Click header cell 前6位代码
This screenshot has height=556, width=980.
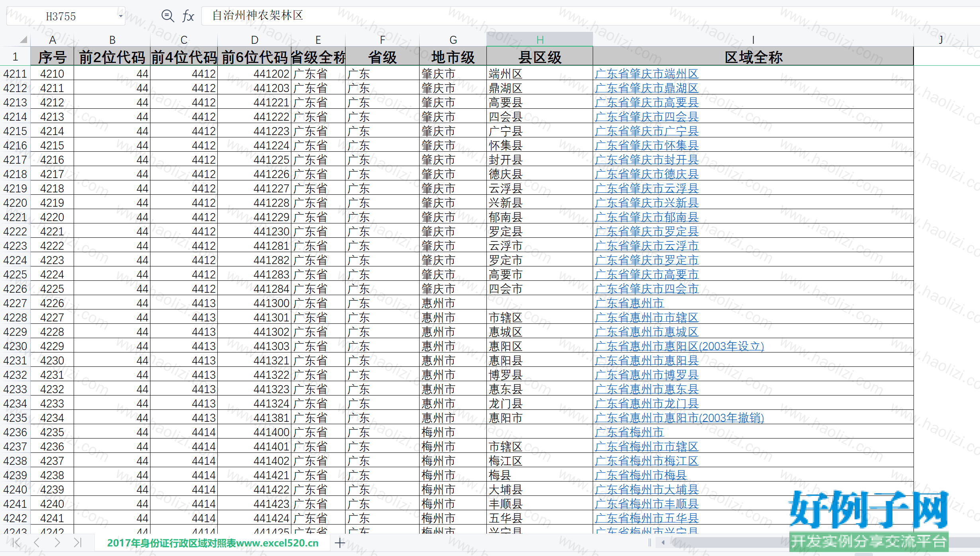coord(255,57)
